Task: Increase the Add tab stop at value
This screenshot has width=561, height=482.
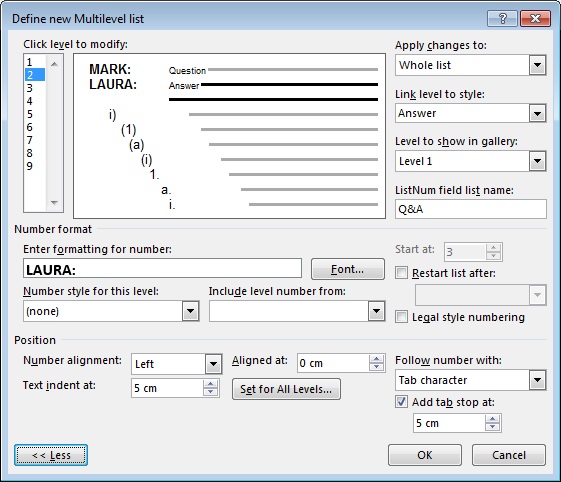Action: (x=492, y=419)
